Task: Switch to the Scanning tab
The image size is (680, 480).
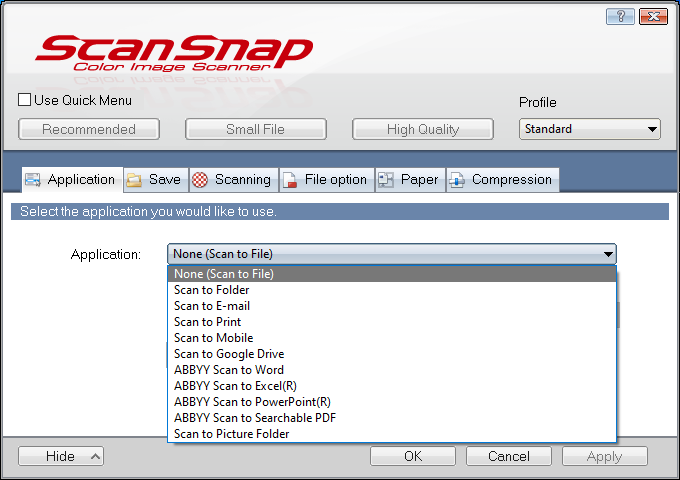Action: pyautogui.click(x=234, y=180)
